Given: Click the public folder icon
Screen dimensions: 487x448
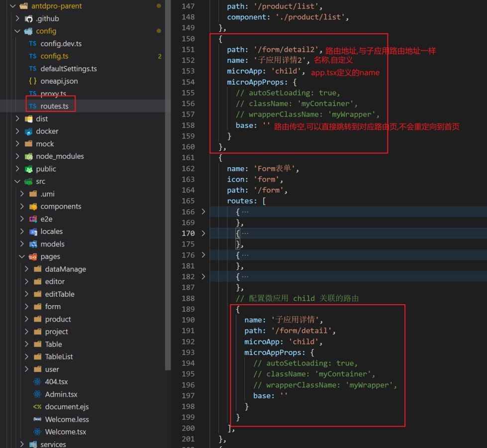Looking at the screenshot, I should coord(28,169).
